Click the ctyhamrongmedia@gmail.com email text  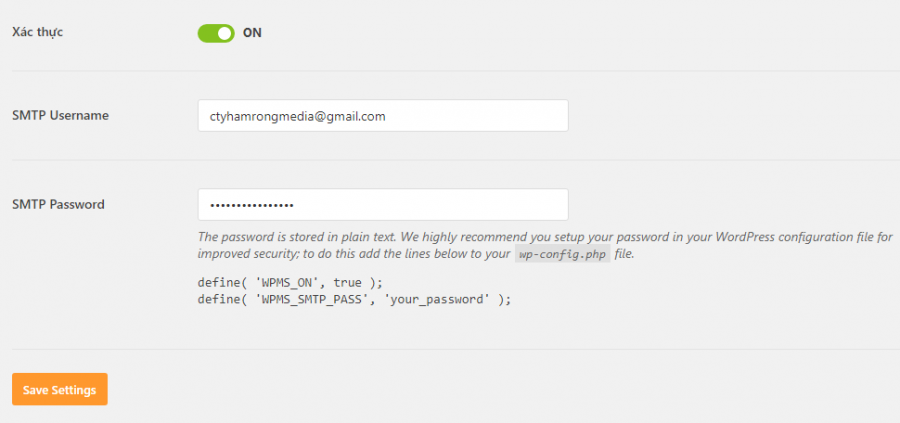pyautogui.click(x=297, y=117)
